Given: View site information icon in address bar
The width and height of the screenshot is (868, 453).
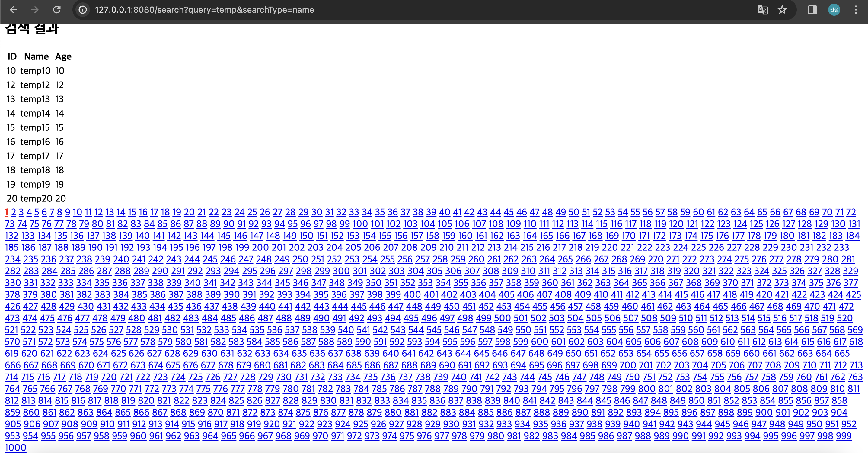Looking at the screenshot, I should [x=83, y=10].
